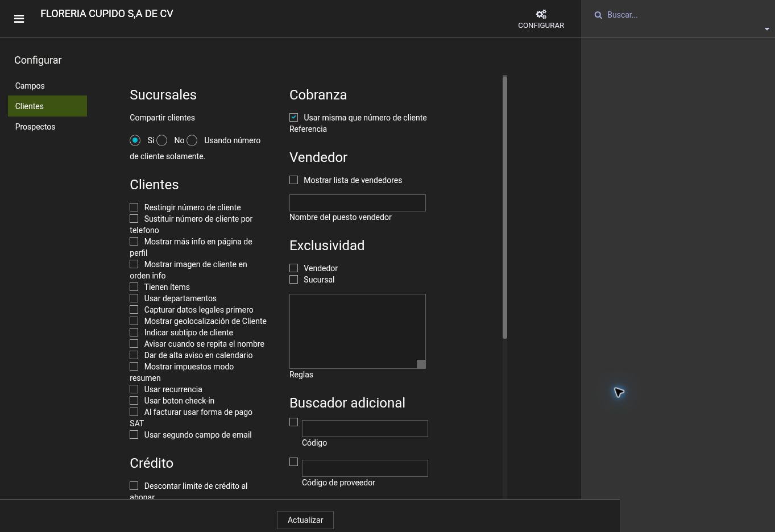The width and height of the screenshot is (775, 532).
Task: Click the Código de proveedor field
Action: click(x=365, y=468)
